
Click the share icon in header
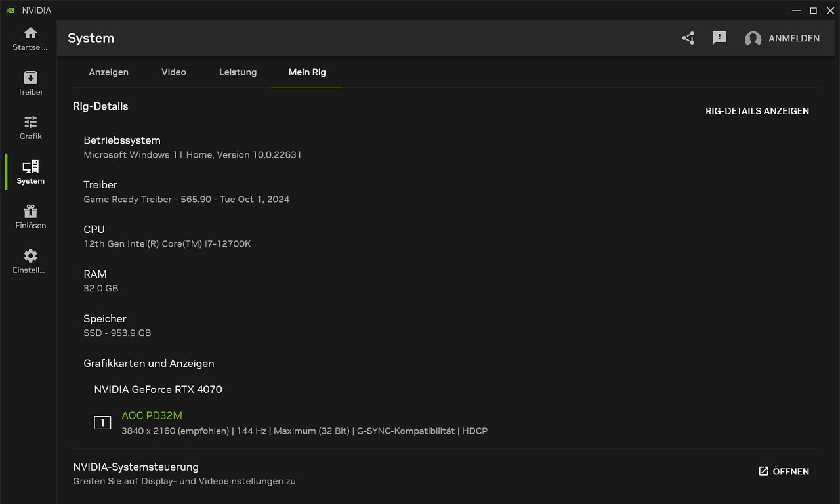click(x=688, y=38)
